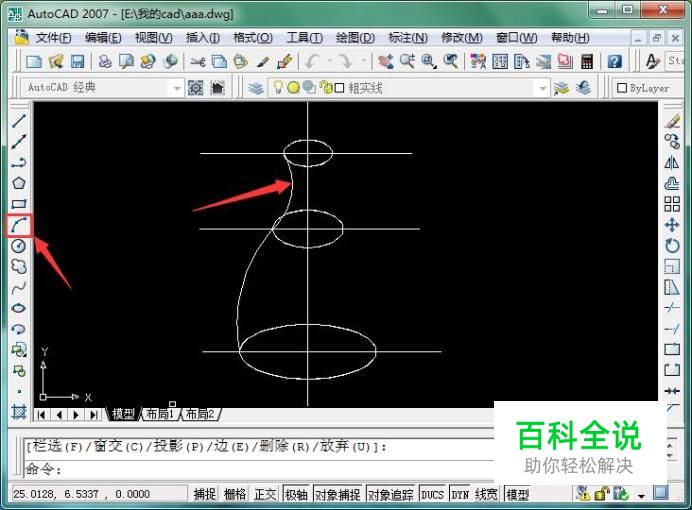Select the Insert Block tool

pyautogui.click(x=19, y=350)
